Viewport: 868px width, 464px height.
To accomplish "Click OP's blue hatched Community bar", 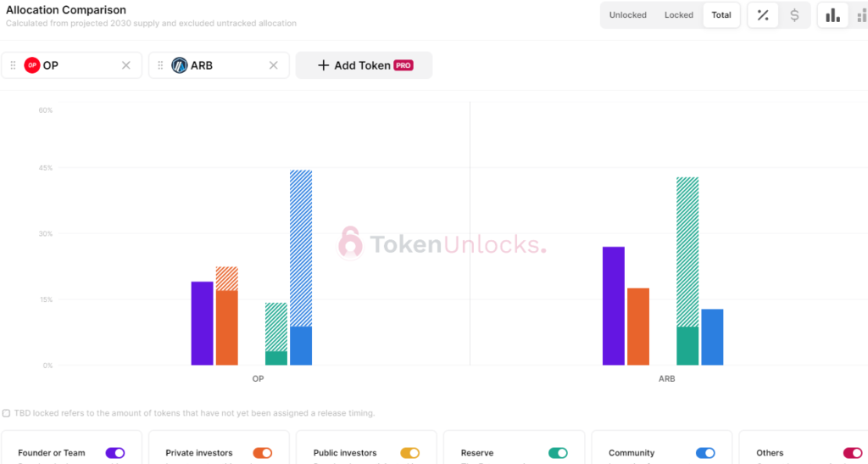I will click(x=301, y=246).
